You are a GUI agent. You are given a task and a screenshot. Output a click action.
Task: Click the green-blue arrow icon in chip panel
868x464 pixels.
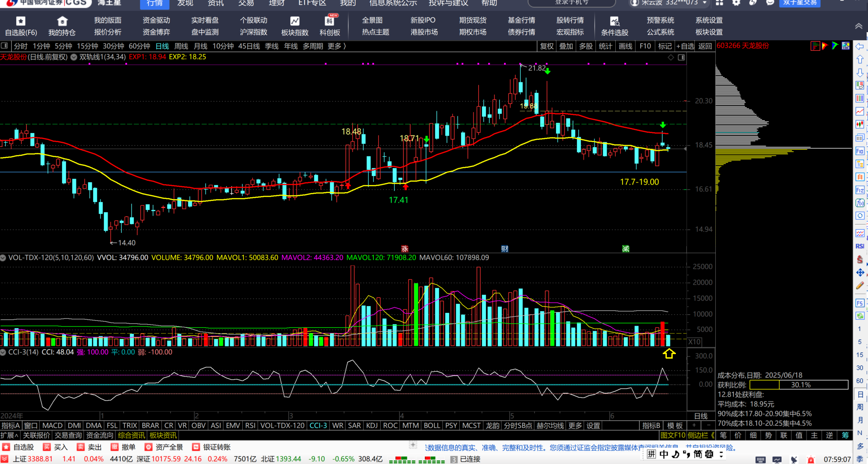click(x=835, y=46)
